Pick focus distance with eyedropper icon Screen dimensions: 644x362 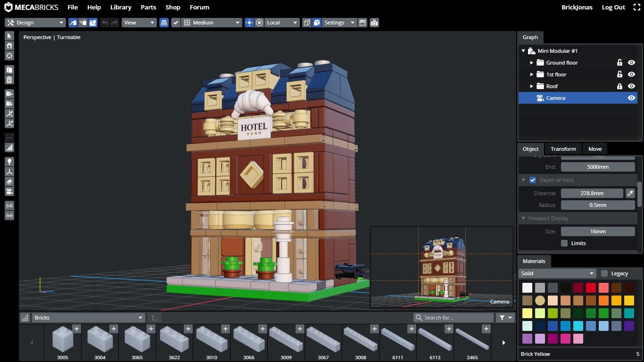pos(630,193)
